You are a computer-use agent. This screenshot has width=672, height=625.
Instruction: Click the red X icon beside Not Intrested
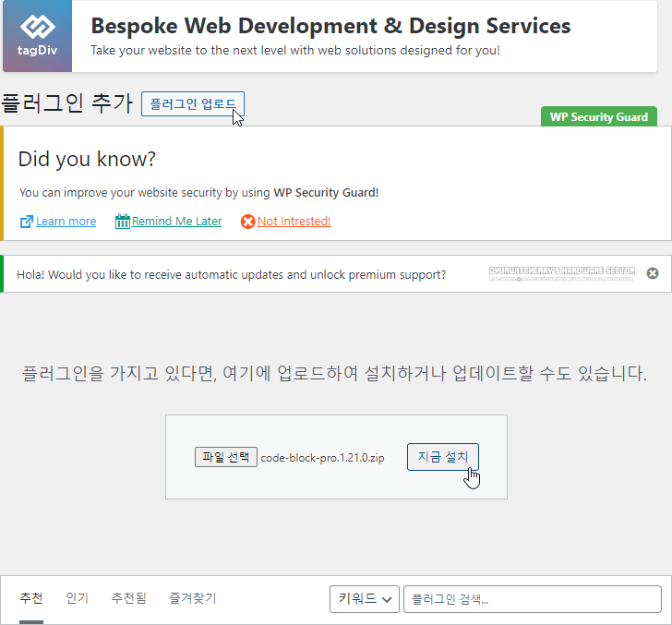tap(247, 222)
